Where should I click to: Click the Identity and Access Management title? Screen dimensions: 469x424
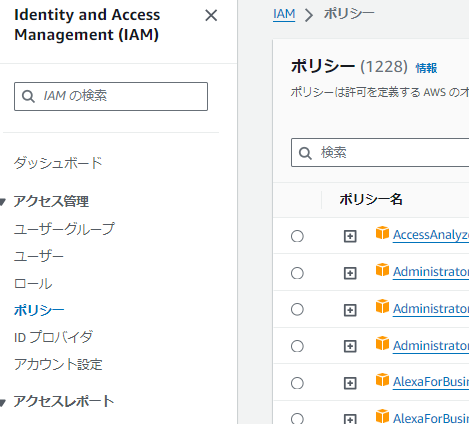(x=87, y=25)
